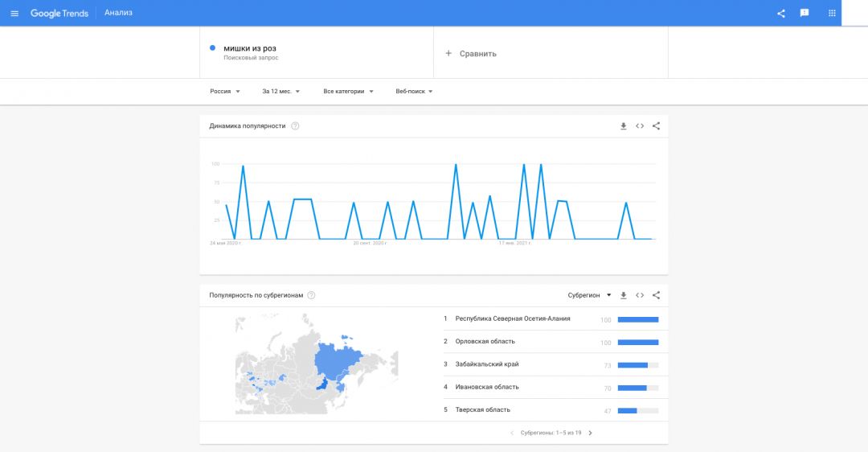The width and height of the screenshot is (868, 452).
Task: Click the Google Trends logo
Action: [59, 14]
